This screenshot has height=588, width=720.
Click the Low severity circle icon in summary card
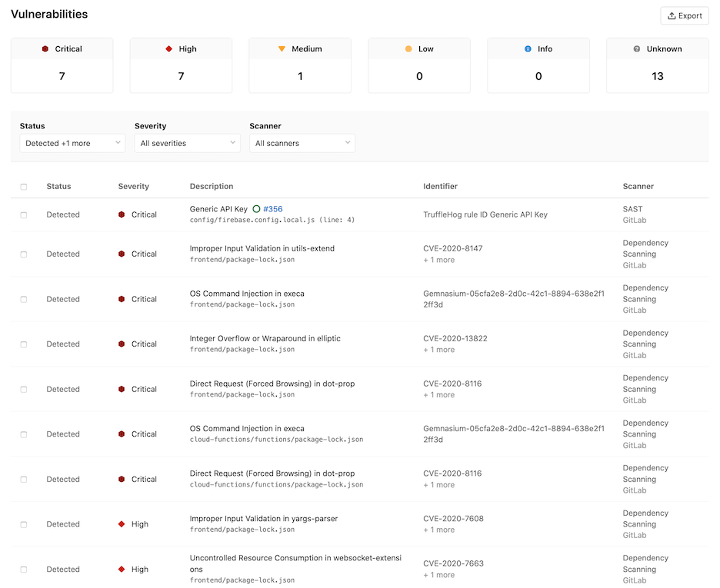(x=408, y=49)
